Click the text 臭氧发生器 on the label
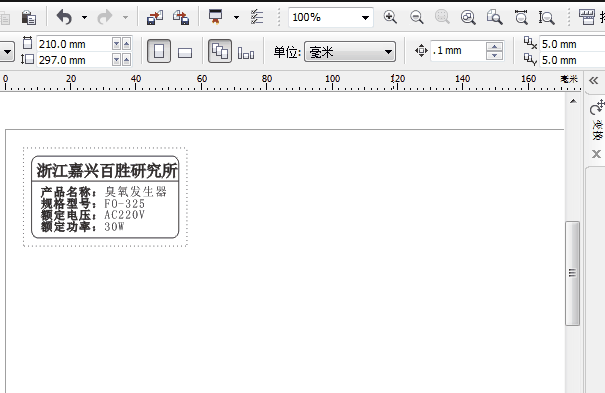Screen dimensions: 605x393 (136, 191)
